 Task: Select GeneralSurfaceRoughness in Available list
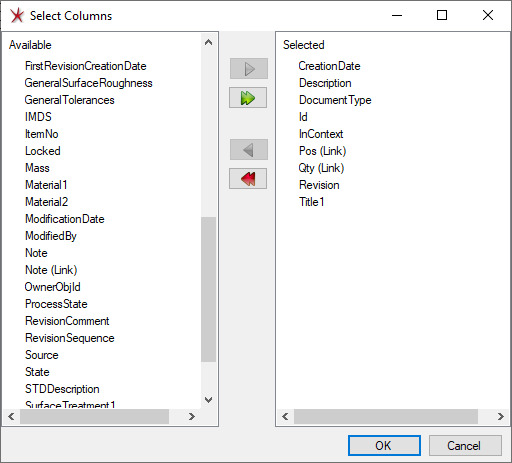click(88, 83)
